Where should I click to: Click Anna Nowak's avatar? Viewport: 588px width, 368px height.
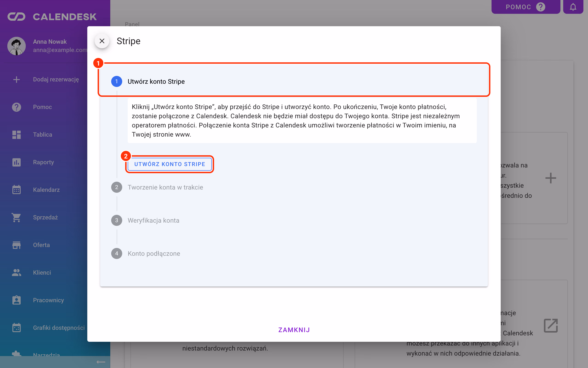pyautogui.click(x=16, y=46)
